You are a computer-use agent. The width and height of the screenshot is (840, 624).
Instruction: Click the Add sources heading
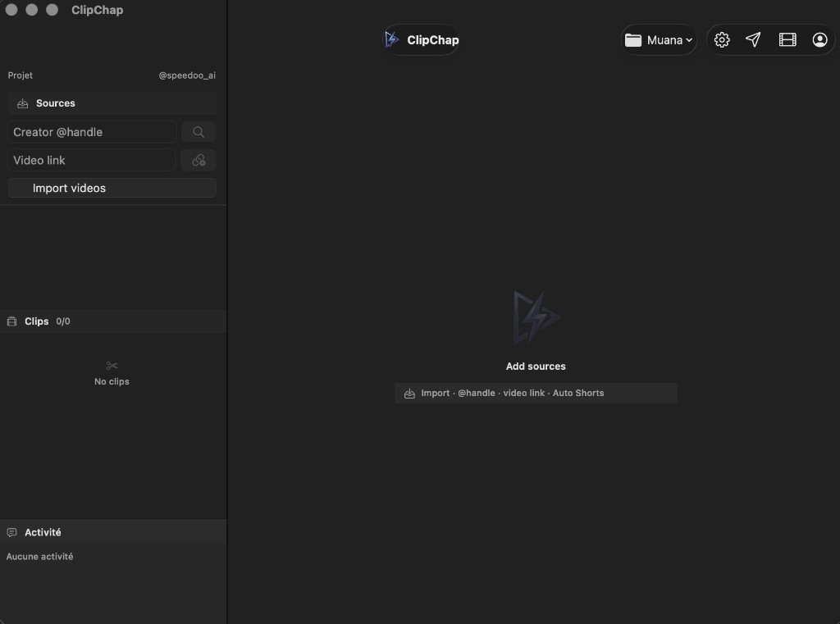pyautogui.click(x=536, y=367)
